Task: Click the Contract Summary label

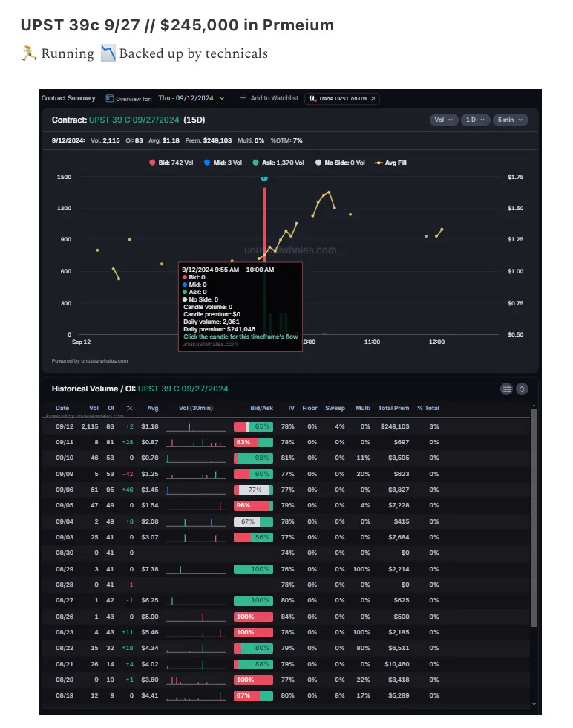Action: (68, 98)
